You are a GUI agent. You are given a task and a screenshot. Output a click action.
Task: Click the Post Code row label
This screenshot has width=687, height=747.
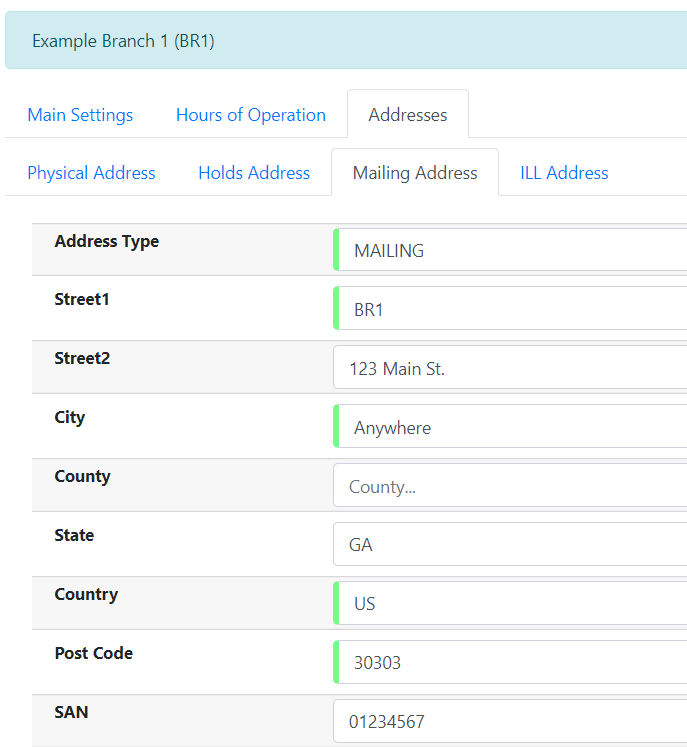point(94,653)
